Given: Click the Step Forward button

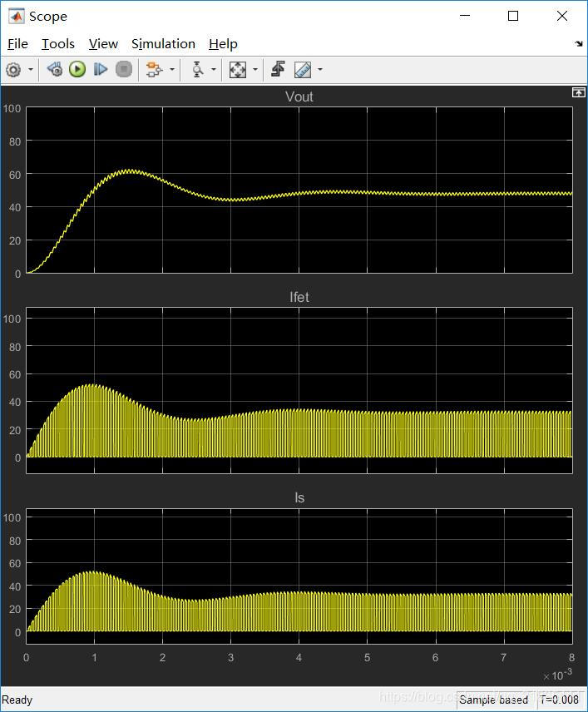Looking at the screenshot, I should coord(101,70).
